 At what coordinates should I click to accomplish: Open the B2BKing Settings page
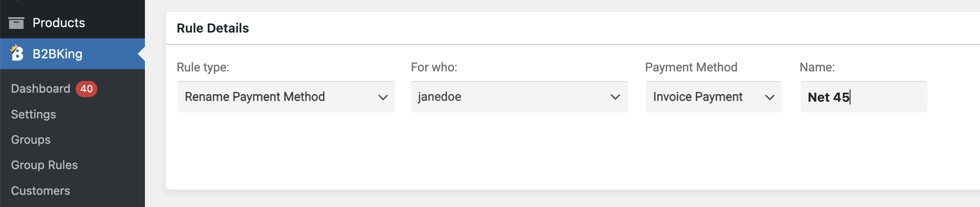(34, 114)
